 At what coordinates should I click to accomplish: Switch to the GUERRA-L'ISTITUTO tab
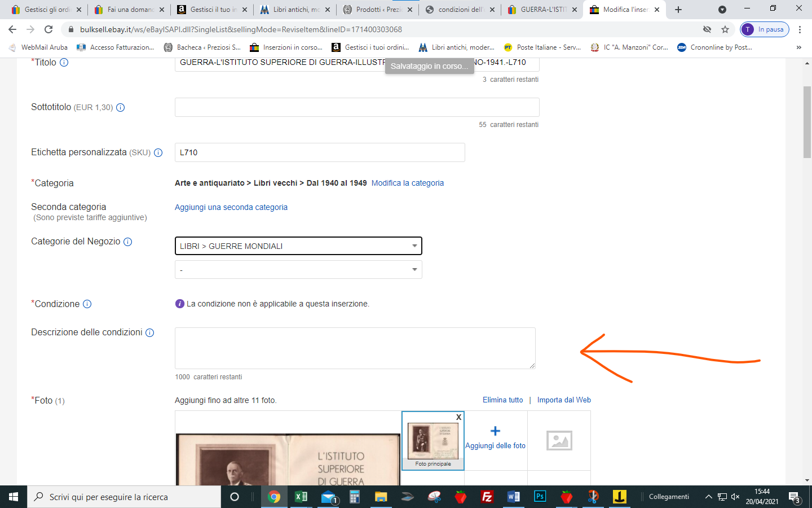(543, 10)
